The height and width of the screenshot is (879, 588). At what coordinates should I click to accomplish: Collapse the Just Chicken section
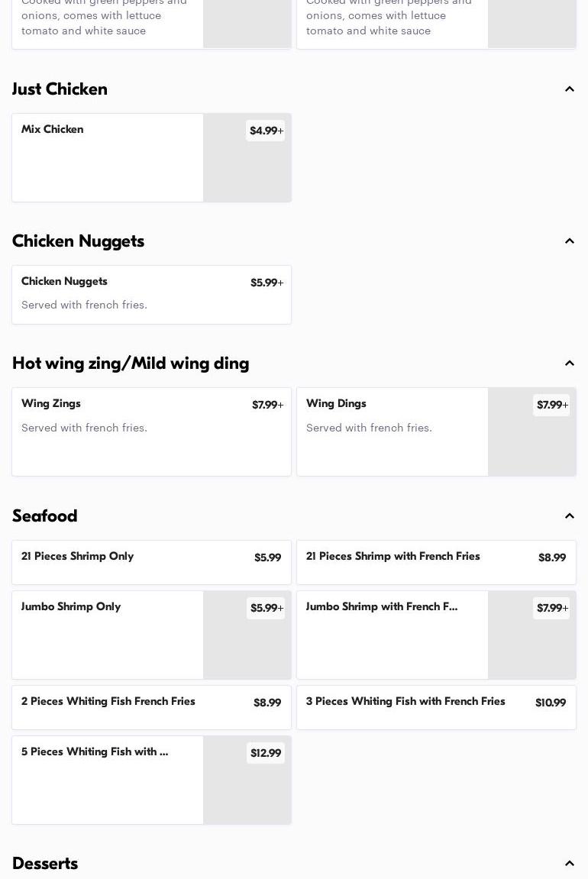569,89
